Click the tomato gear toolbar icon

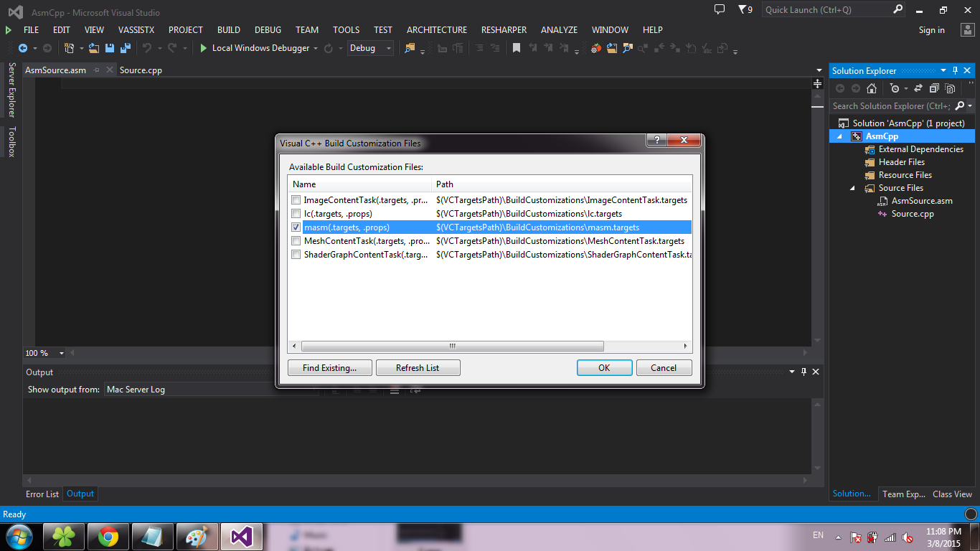pyautogui.click(x=596, y=48)
